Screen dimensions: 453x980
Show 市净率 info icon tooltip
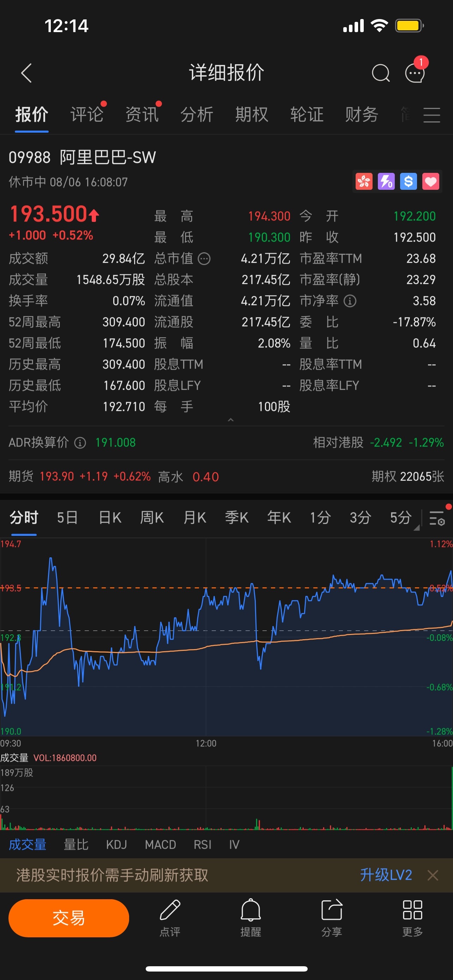coord(350,301)
